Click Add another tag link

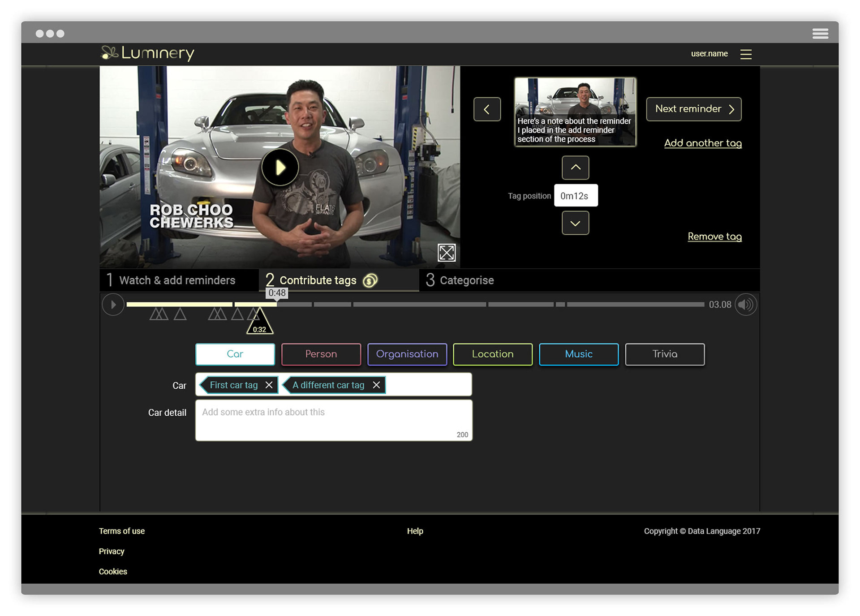pyautogui.click(x=703, y=143)
